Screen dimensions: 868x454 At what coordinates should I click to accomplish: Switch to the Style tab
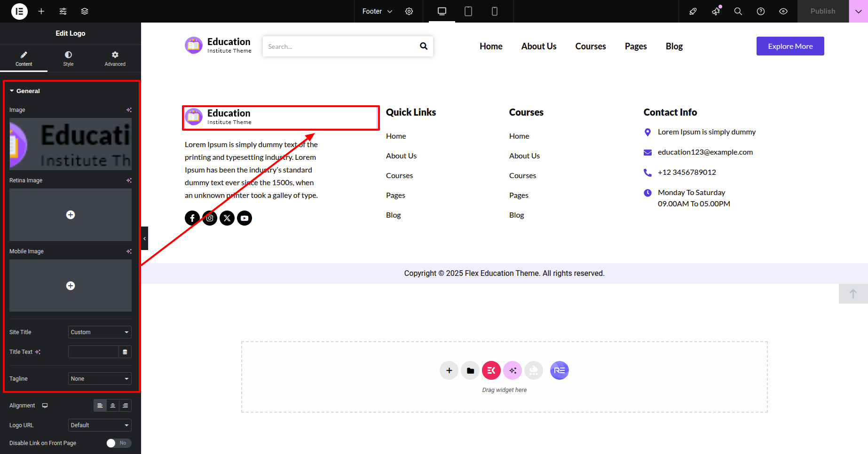pos(68,59)
